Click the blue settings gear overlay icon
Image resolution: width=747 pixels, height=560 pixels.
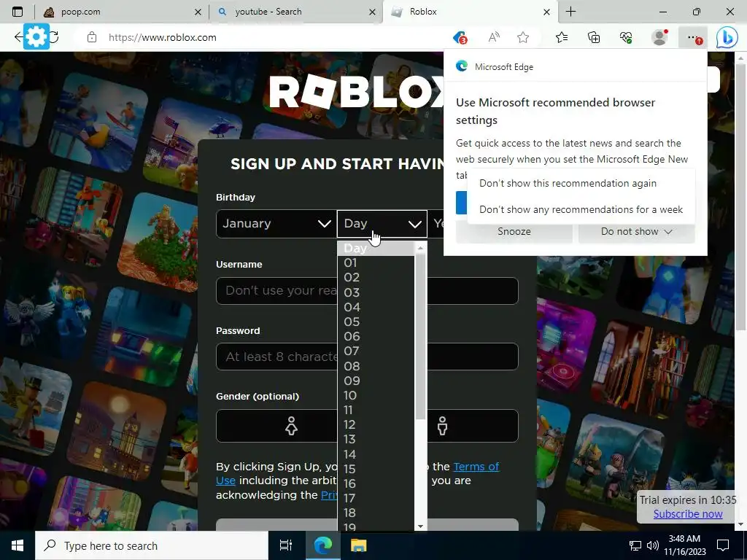click(36, 36)
